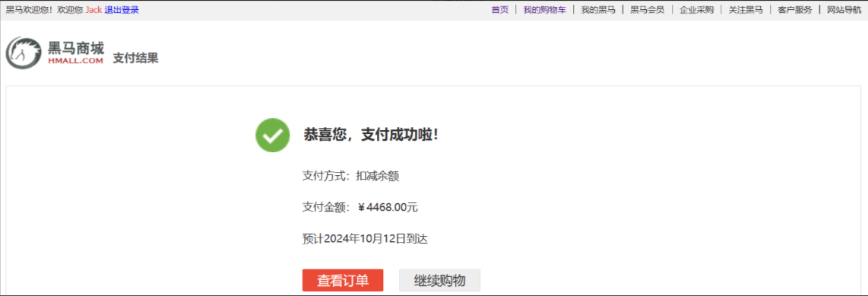
Task: Open 关注黑马 menu item
Action: click(746, 10)
